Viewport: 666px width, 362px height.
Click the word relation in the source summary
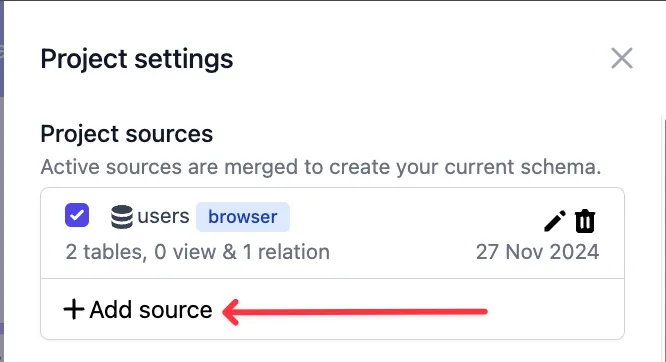pyautogui.click(x=293, y=252)
